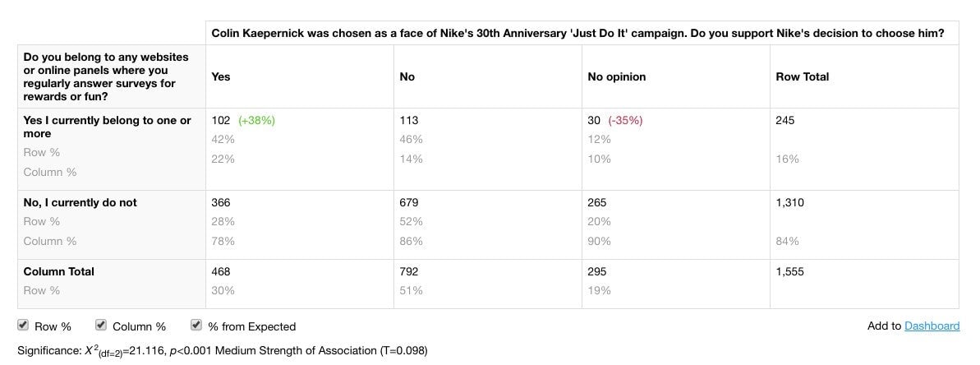Select the 'No, I currently do not' row label

click(x=80, y=202)
